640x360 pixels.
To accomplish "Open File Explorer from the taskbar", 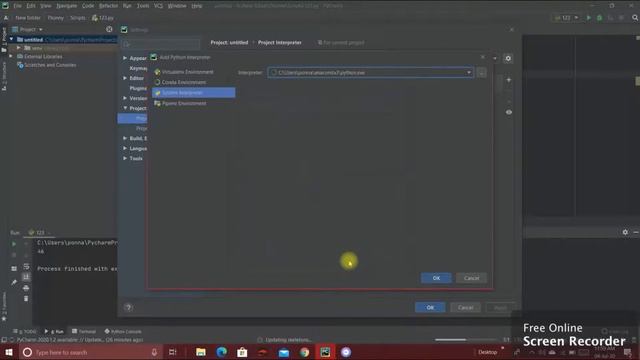I will (200, 352).
